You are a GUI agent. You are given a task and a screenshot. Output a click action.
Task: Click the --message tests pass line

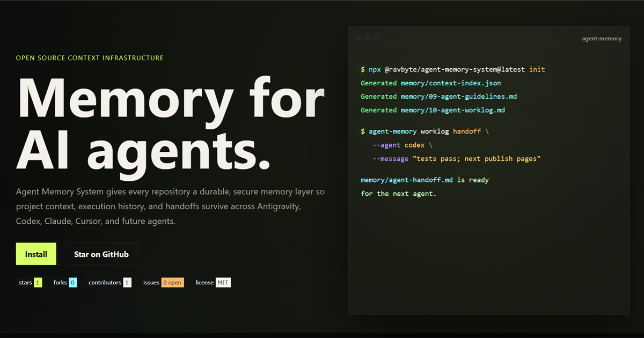456,159
